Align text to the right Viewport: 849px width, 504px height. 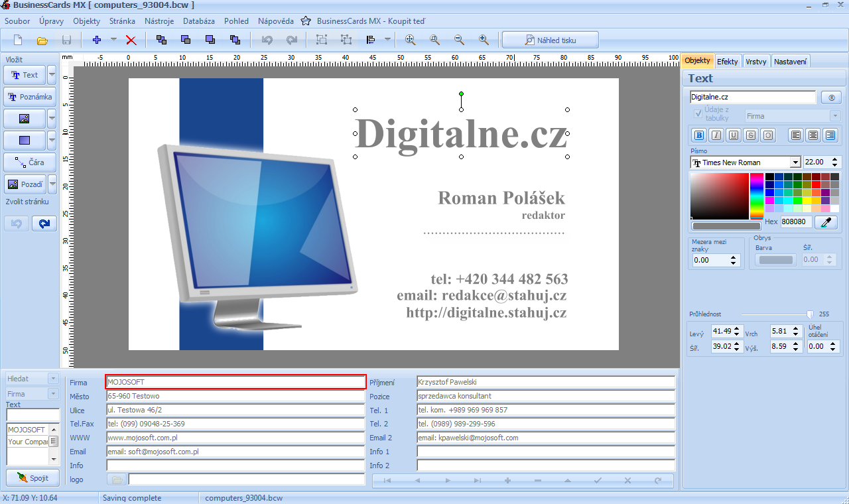click(x=830, y=135)
